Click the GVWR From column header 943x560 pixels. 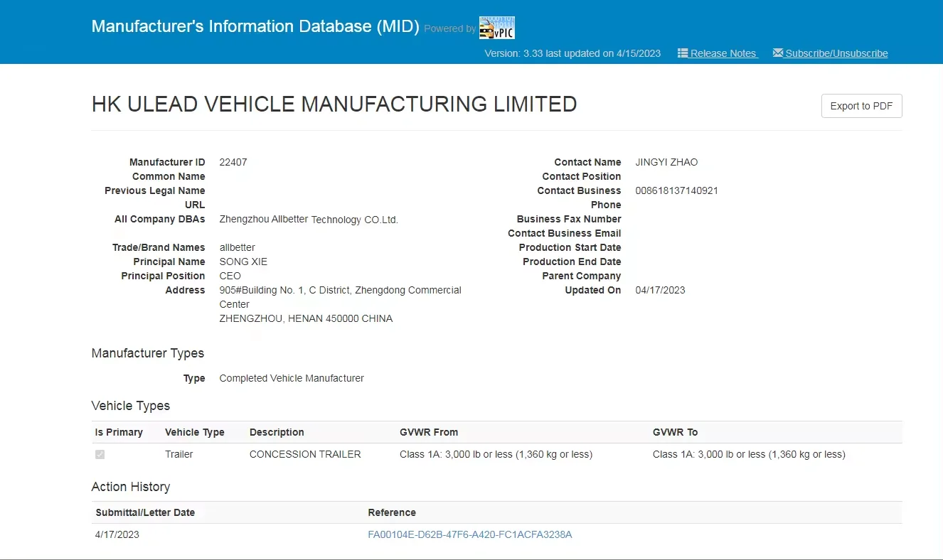pos(429,432)
